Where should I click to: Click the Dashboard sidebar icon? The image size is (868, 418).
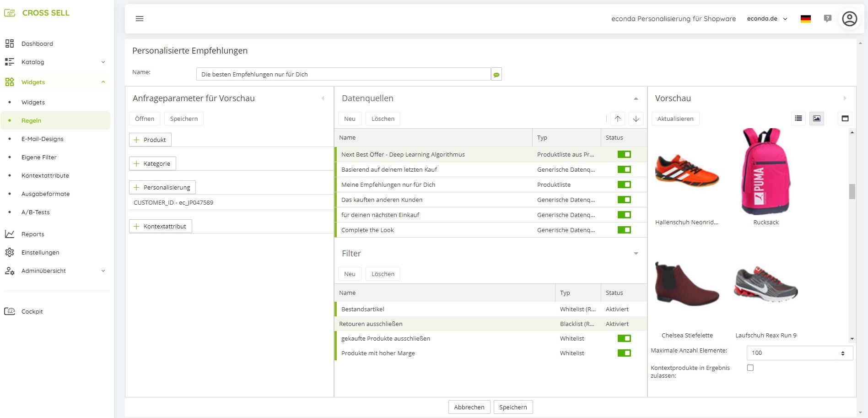coord(10,43)
